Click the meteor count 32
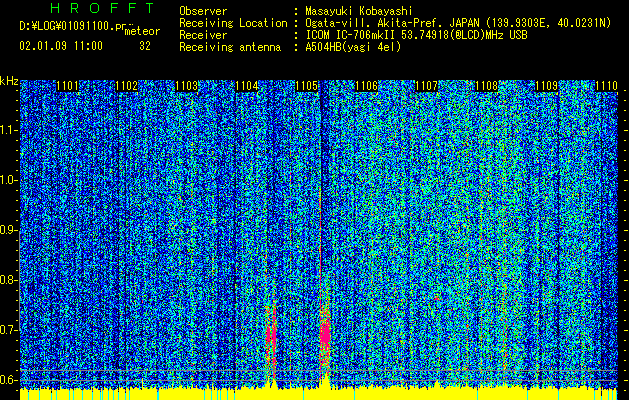 tap(145, 46)
